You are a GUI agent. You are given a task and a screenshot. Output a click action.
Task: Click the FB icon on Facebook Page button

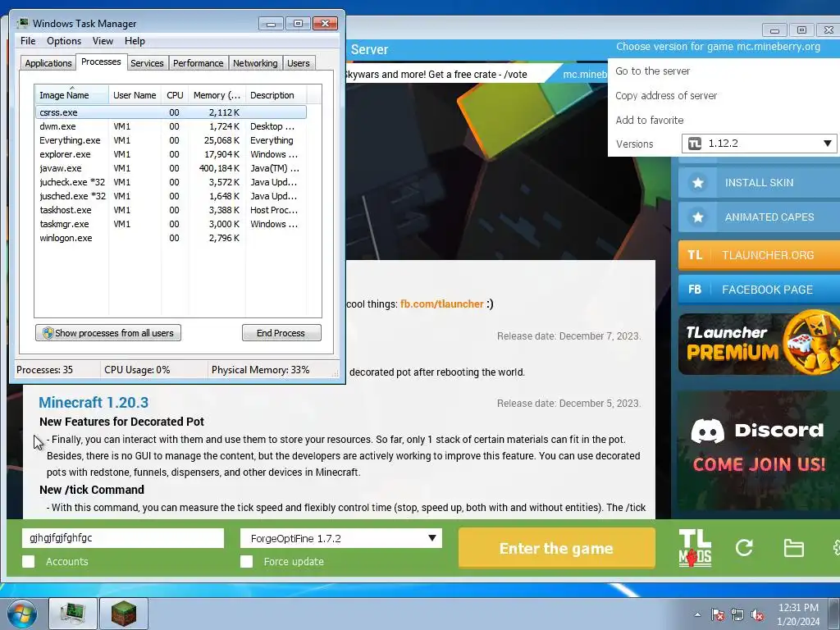click(695, 290)
